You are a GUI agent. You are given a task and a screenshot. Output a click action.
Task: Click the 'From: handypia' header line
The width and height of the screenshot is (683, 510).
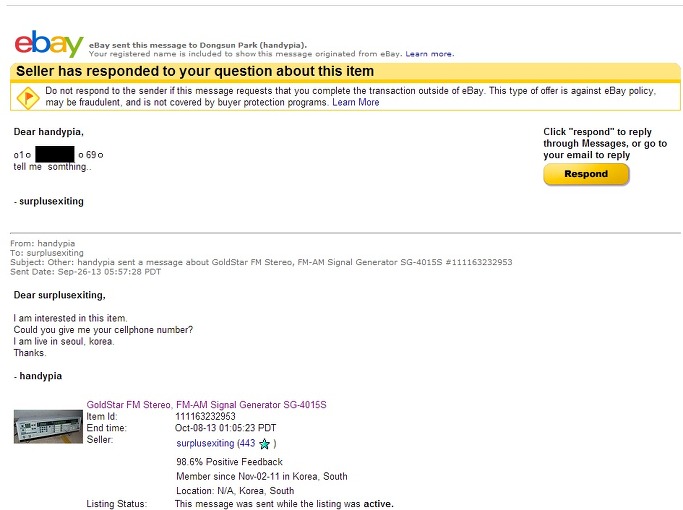(x=43, y=243)
